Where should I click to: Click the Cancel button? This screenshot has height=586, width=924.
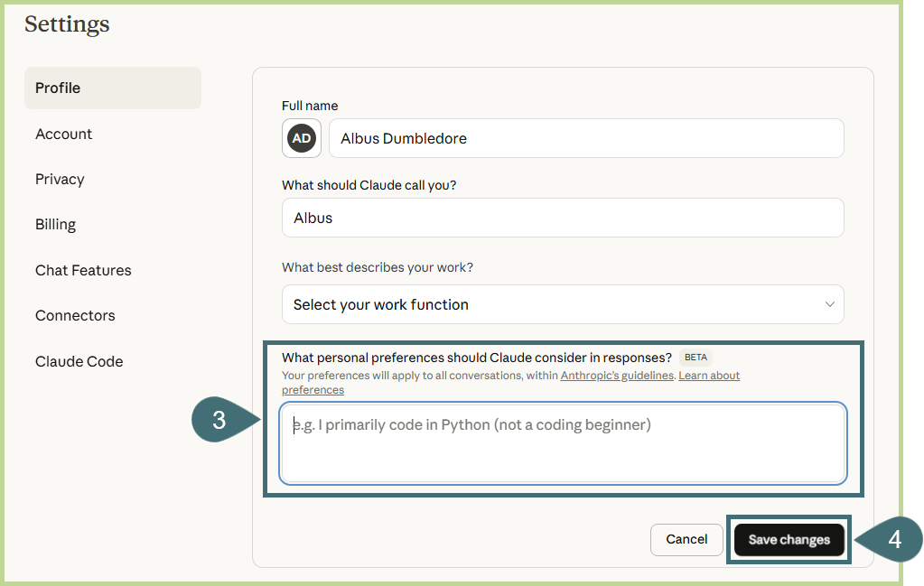(x=686, y=539)
